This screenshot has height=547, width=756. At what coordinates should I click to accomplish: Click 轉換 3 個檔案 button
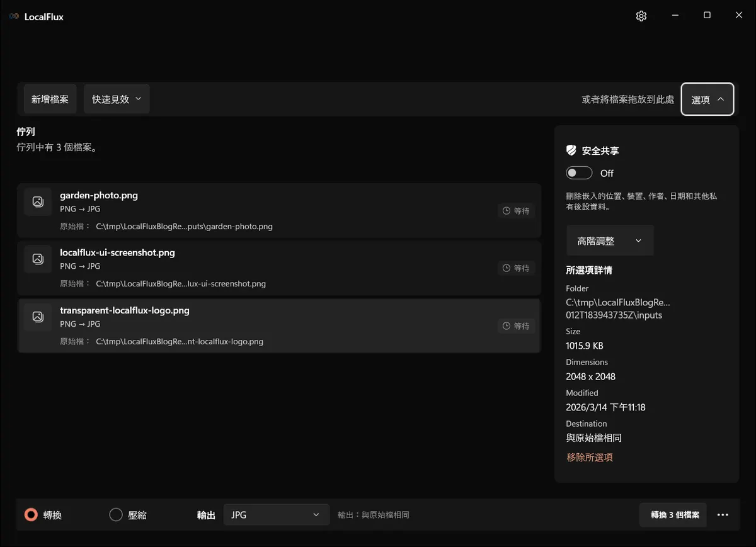click(673, 515)
